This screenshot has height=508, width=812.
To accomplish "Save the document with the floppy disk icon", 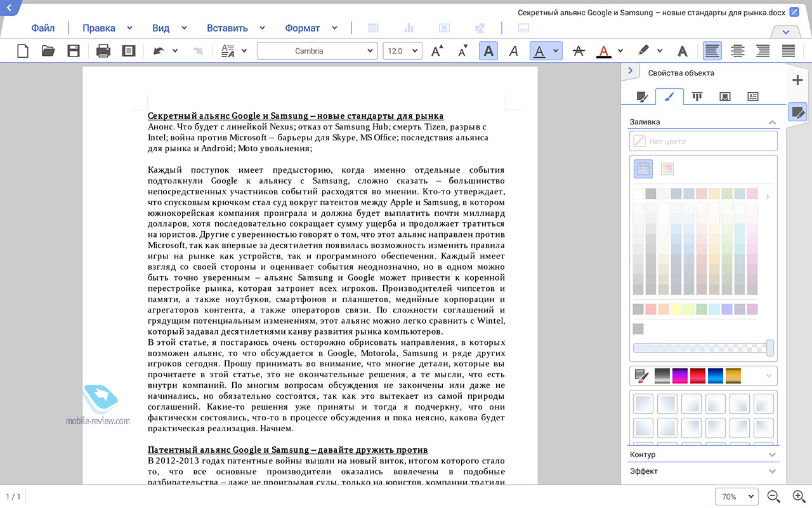I will pos(74,51).
